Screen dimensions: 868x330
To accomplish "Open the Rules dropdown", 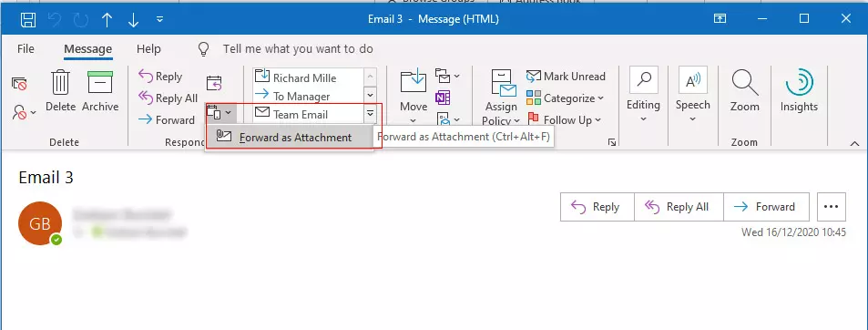I will click(447, 76).
